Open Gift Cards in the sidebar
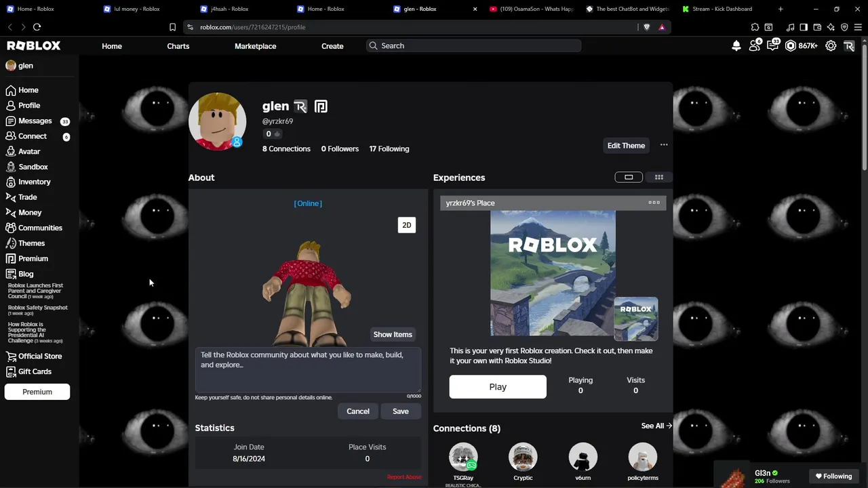This screenshot has height=488, width=868. pyautogui.click(x=35, y=372)
